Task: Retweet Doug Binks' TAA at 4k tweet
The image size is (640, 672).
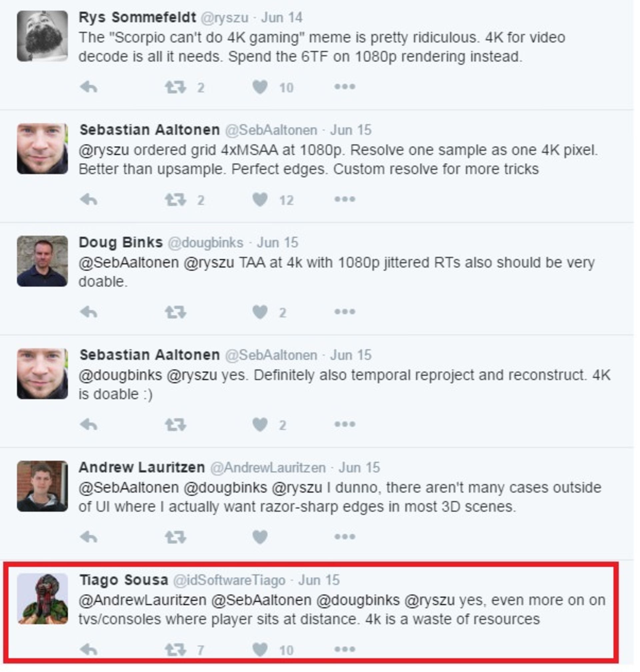Action: (x=175, y=312)
